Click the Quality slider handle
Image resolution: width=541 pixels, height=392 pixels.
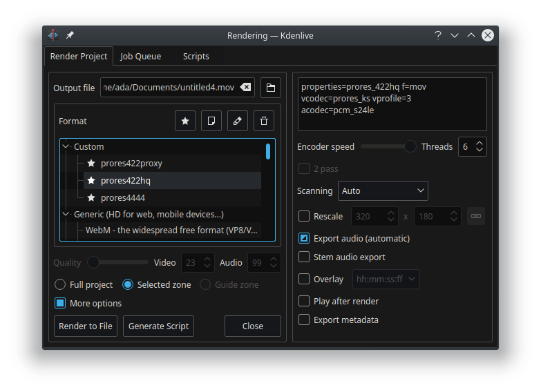click(93, 262)
